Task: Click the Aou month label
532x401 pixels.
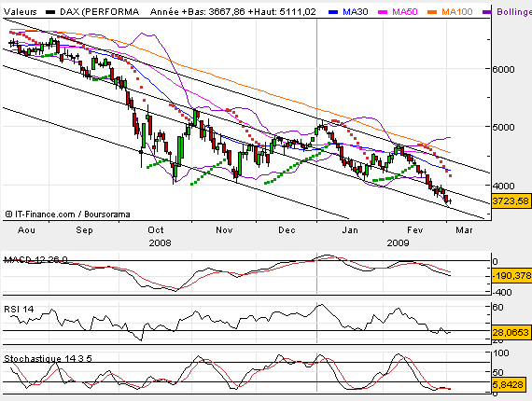Action: coord(26,230)
